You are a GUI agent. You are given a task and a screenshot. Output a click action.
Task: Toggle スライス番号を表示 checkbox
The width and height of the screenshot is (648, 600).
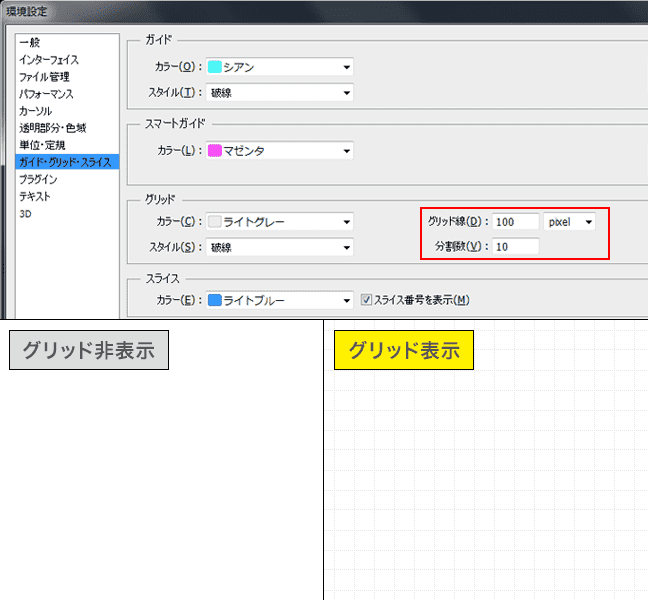point(366,300)
